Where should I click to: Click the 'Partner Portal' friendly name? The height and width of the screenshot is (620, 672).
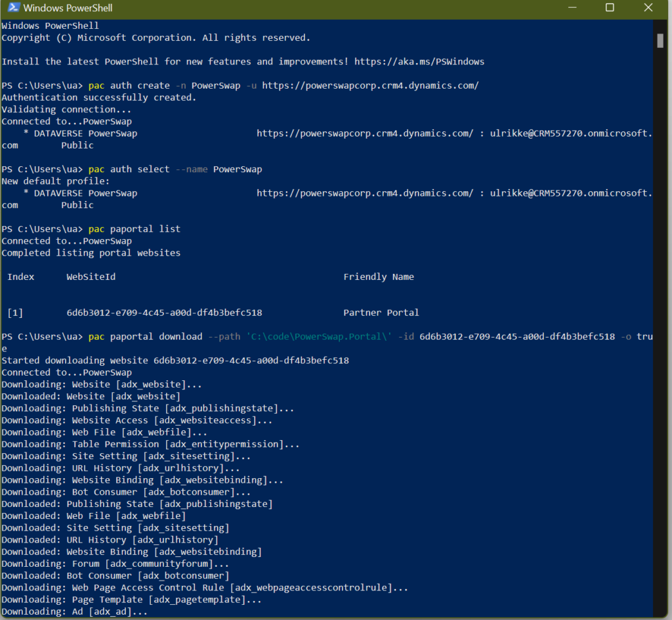coord(381,313)
